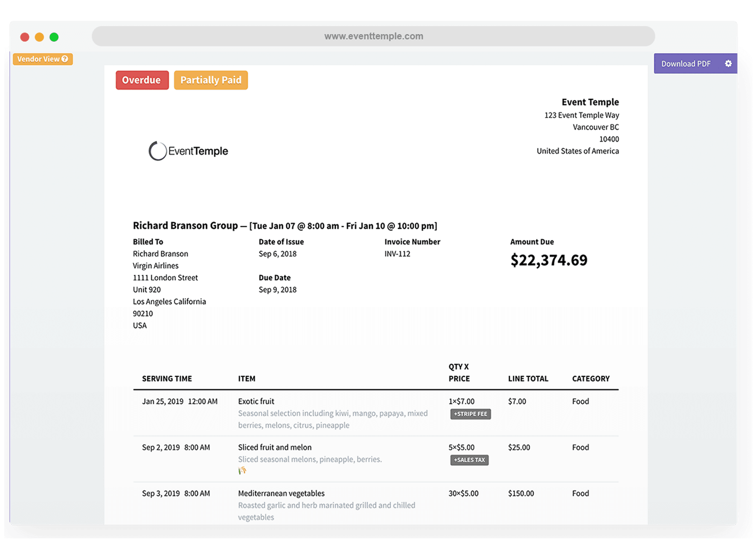Click the $22,374.69 amount due

click(x=549, y=260)
